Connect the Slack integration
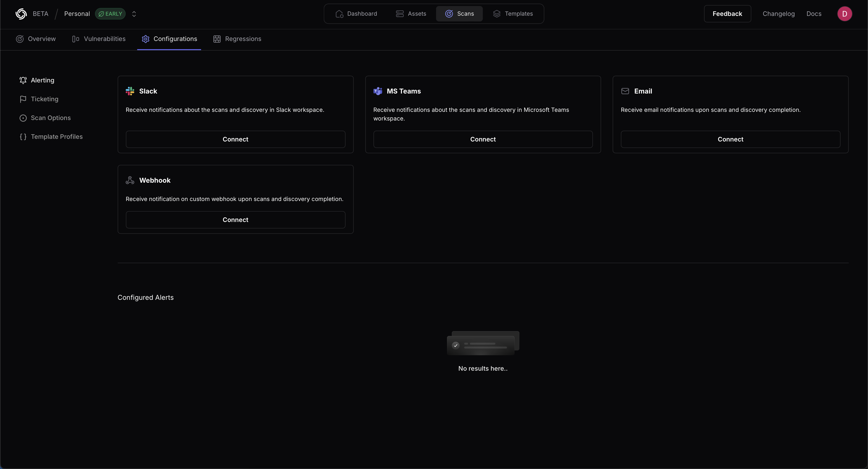The width and height of the screenshot is (868, 469). 235,139
